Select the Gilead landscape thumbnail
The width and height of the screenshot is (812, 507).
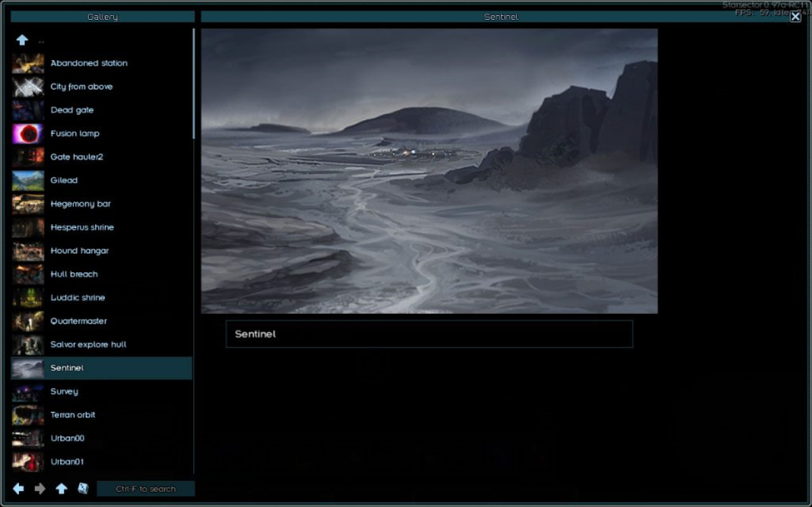coord(28,181)
